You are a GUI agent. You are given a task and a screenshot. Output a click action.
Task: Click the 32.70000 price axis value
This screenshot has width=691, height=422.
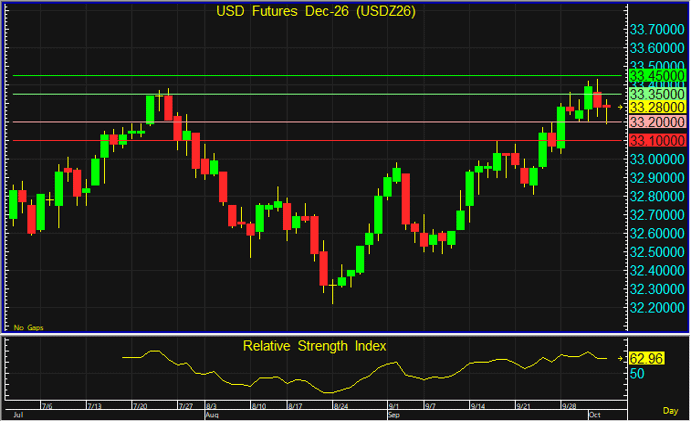coord(657,215)
